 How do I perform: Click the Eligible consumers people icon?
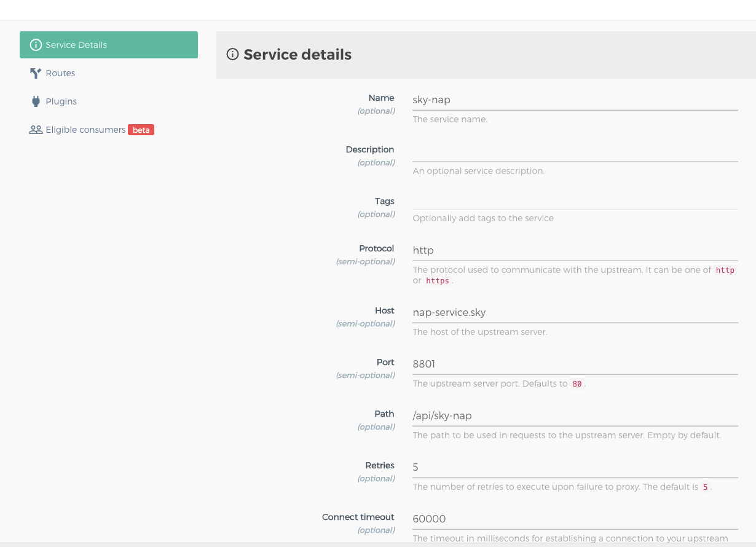click(36, 130)
